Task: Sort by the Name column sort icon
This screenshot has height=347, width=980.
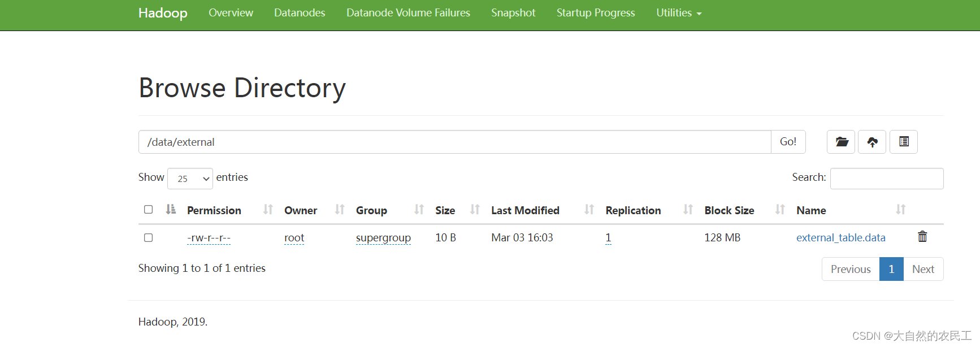Action: 901,210
